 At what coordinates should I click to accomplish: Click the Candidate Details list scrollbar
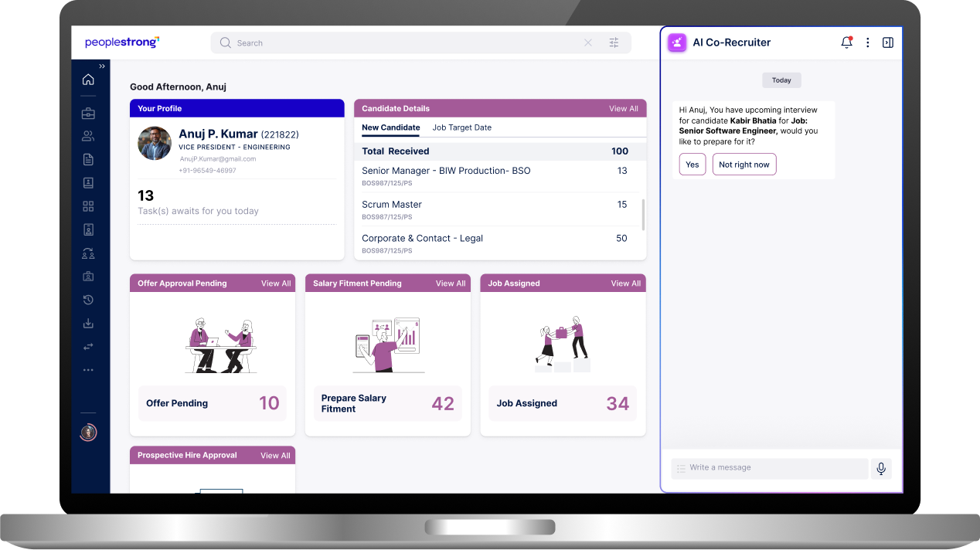coord(643,214)
